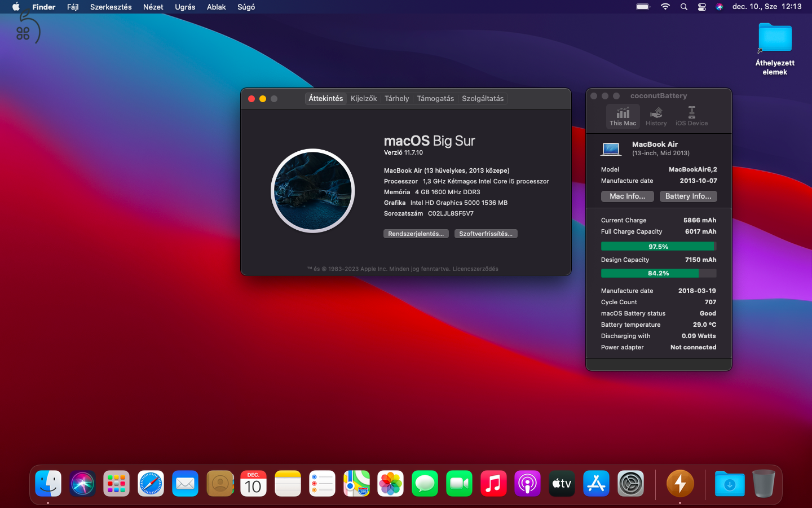The width and height of the screenshot is (812, 508).
Task: Open Control Center in menu bar
Action: click(x=702, y=7)
